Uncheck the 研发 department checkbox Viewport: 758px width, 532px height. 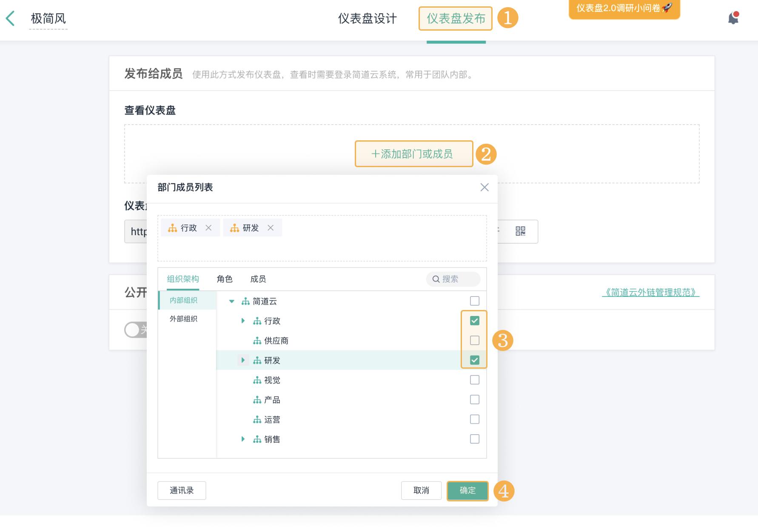click(x=474, y=360)
